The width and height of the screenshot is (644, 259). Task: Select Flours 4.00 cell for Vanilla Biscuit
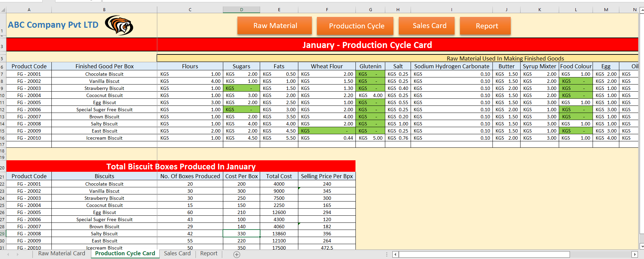pos(190,81)
